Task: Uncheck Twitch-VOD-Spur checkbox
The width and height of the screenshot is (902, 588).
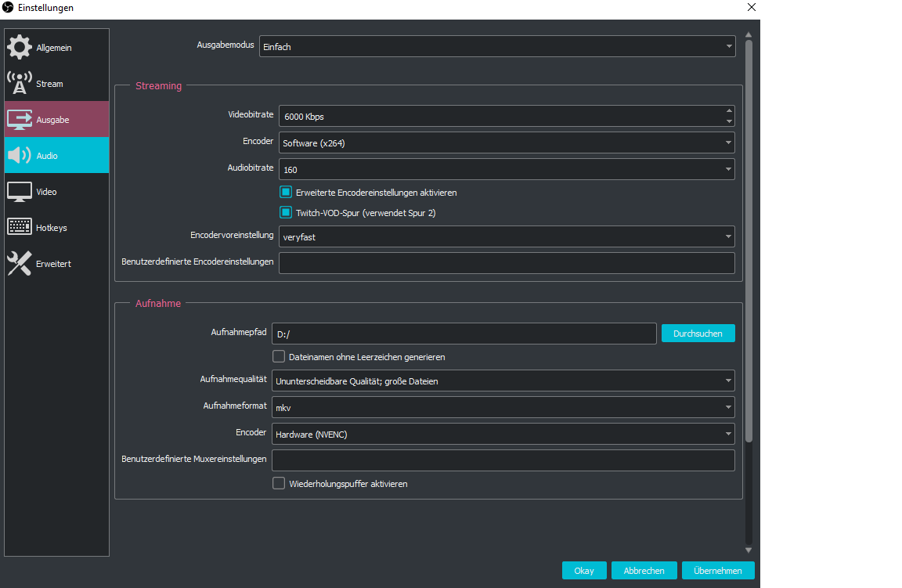Action: [286, 212]
